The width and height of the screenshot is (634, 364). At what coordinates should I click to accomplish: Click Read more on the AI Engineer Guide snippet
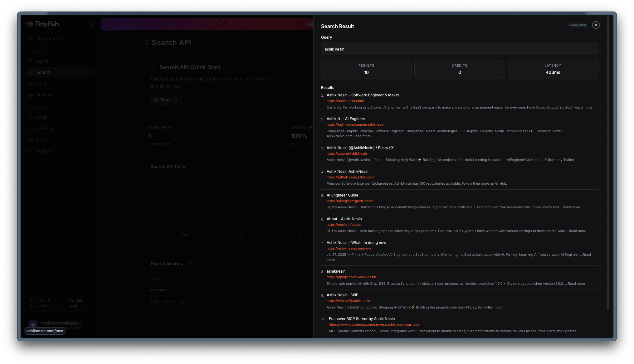point(571,207)
